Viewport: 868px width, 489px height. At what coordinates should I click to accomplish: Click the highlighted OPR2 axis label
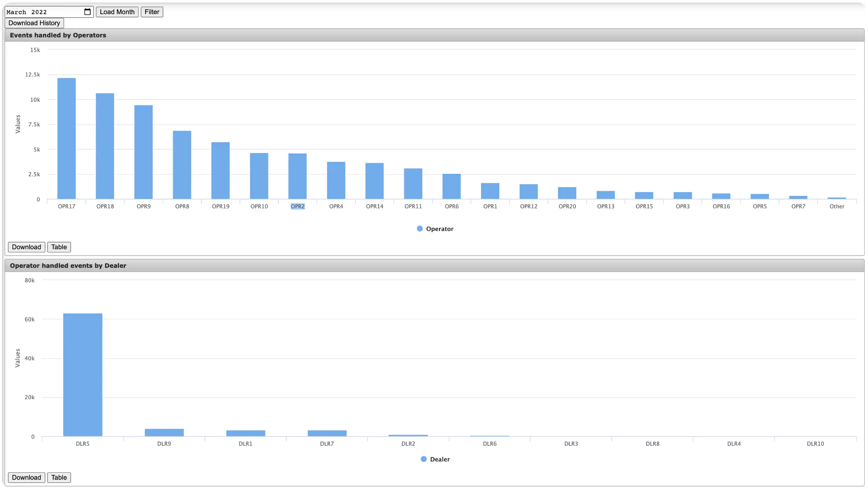298,206
